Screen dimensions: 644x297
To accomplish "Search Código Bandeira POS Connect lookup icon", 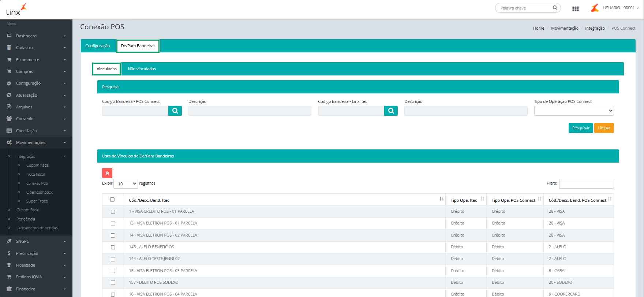I will (x=175, y=111).
